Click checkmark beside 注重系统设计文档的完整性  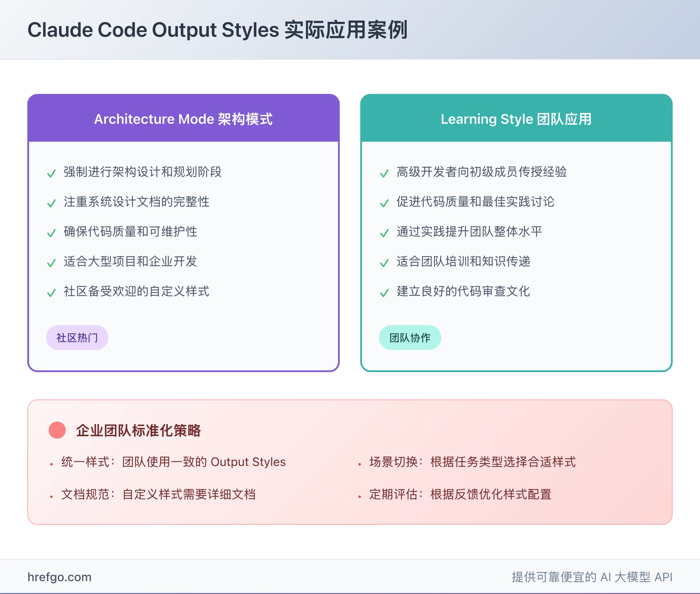pos(51,203)
